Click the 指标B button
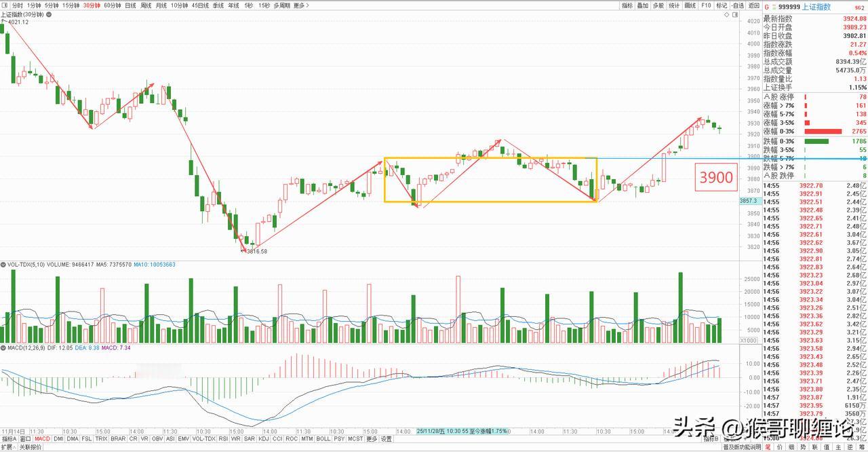The width and height of the screenshot is (868, 452). click(x=711, y=439)
